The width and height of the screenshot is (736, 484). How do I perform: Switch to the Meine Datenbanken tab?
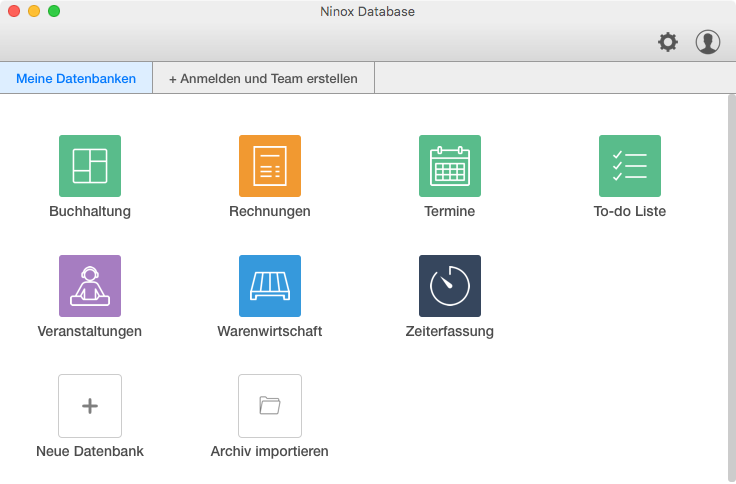[x=76, y=78]
